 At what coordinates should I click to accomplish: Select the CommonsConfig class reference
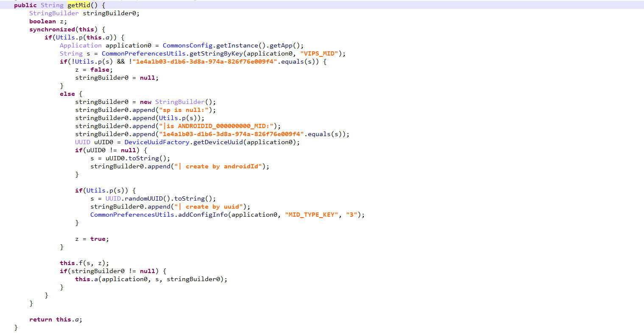click(187, 45)
